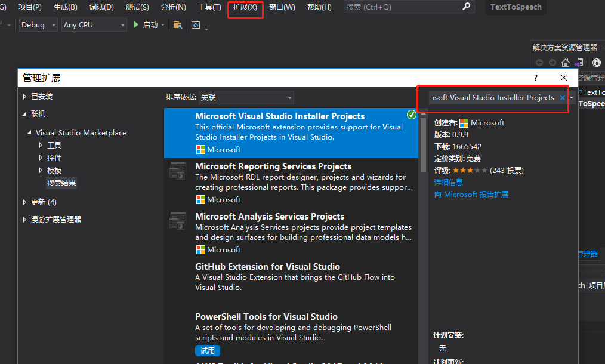Select the GitHub Extension for Visual Studio entry
The height and width of the screenshot is (364, 605).
point(291,283)
